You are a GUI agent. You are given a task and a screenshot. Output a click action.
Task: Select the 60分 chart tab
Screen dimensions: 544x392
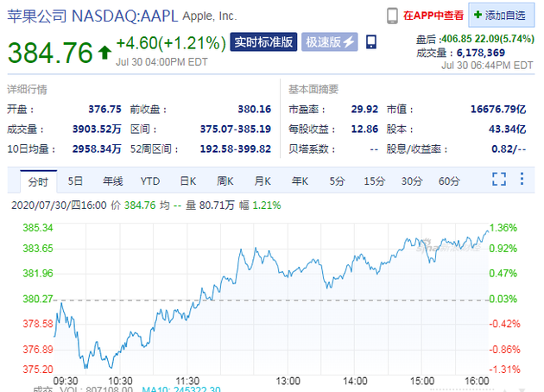[450, 181]
